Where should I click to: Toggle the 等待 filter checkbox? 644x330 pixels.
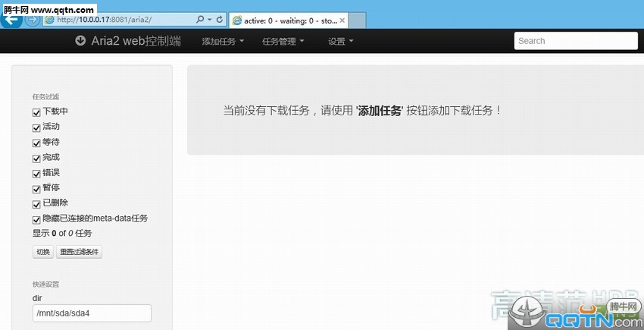[x=36, y=143]
